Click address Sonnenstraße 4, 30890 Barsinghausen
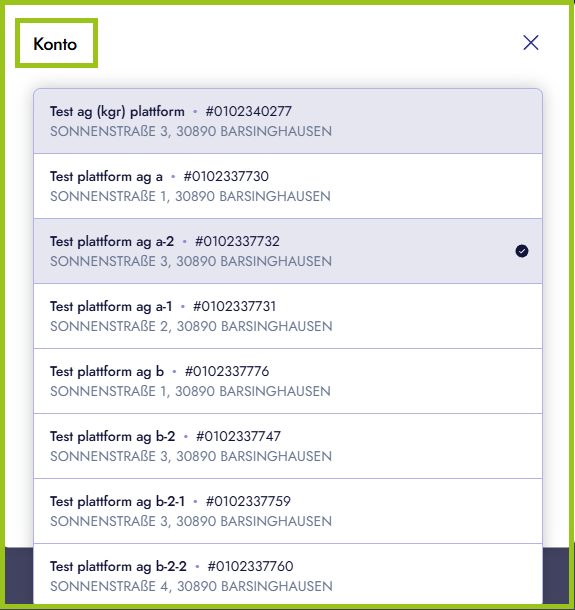The height and width of the screenshot is (610, 575). (x=191, y=586)
